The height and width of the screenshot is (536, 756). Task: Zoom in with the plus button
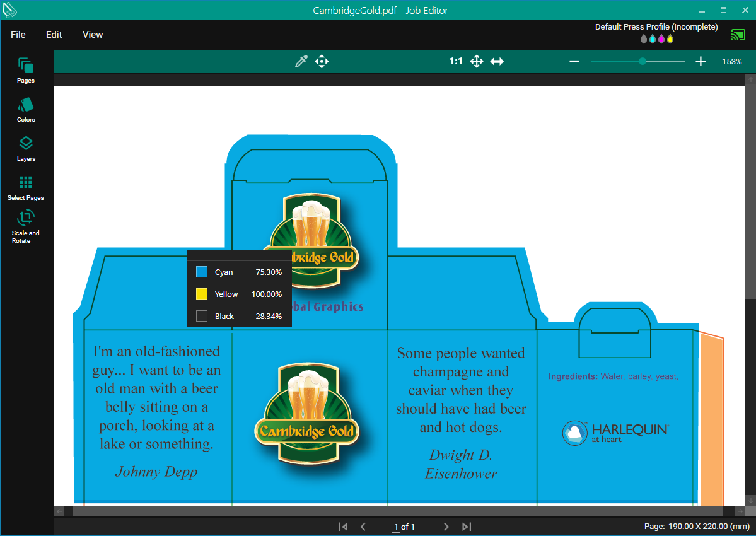701,61
